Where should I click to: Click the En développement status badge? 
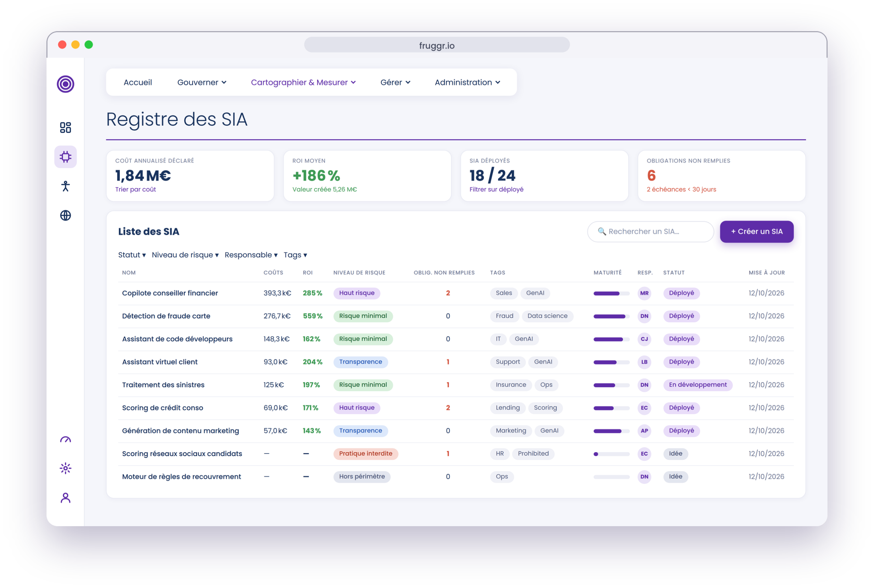(x=698, y=385)
